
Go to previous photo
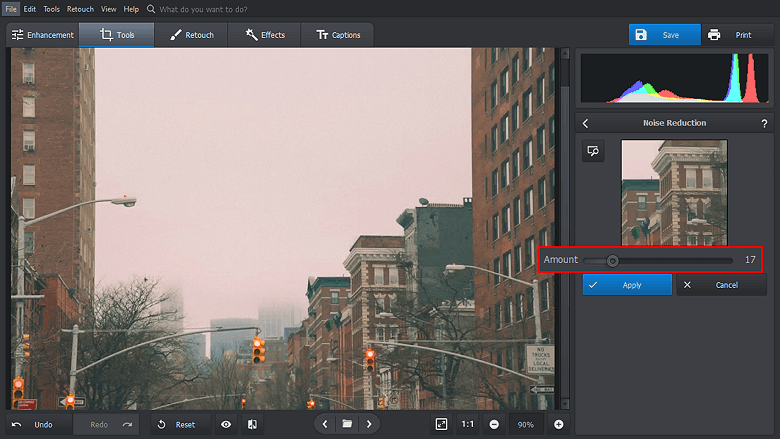pos(325,424)
